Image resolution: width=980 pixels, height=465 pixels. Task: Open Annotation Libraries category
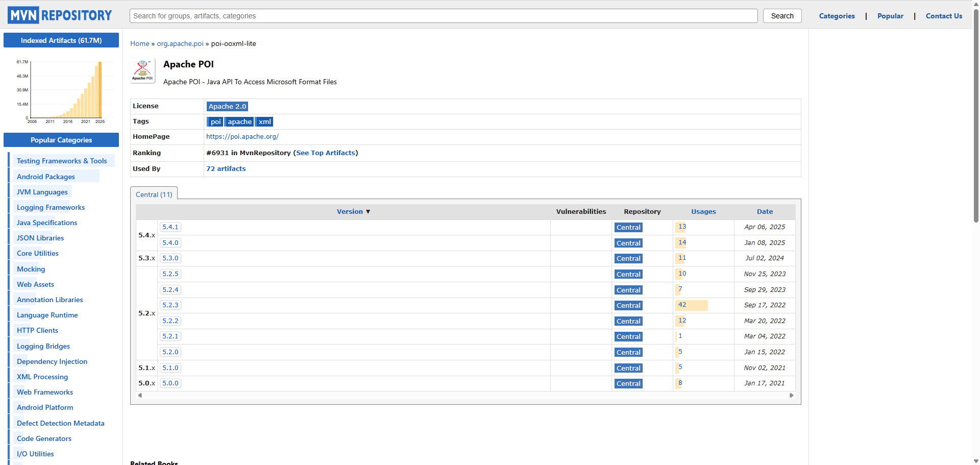[50, 300]
